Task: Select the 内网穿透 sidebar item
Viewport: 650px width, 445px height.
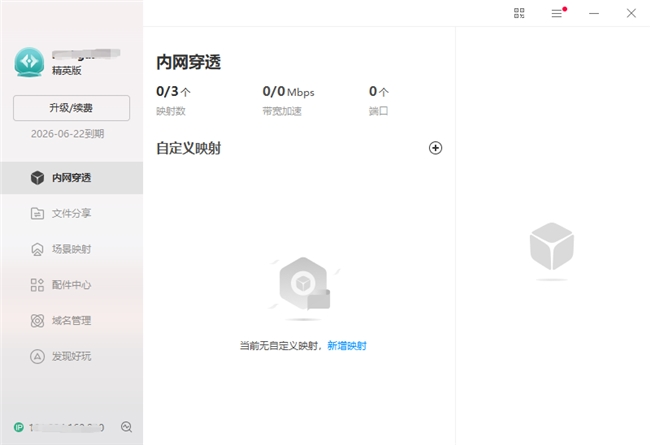Action: click(x=71, y=178)
